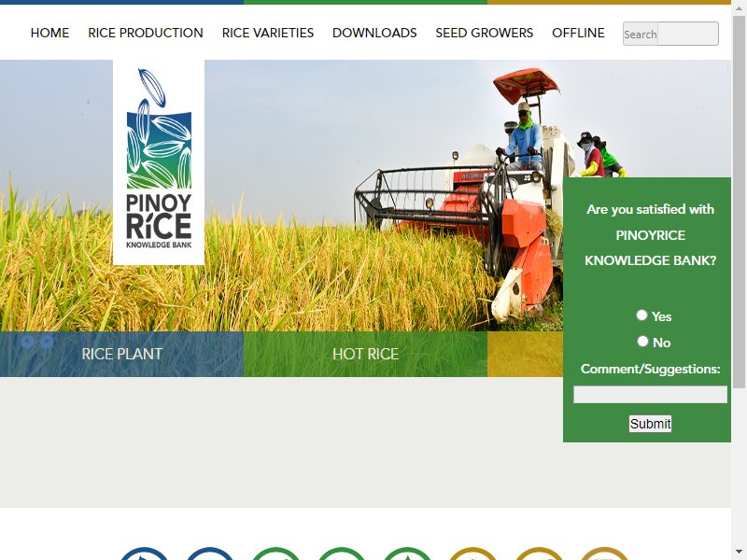Show previous banner slide with left arrow

(28, 342)
